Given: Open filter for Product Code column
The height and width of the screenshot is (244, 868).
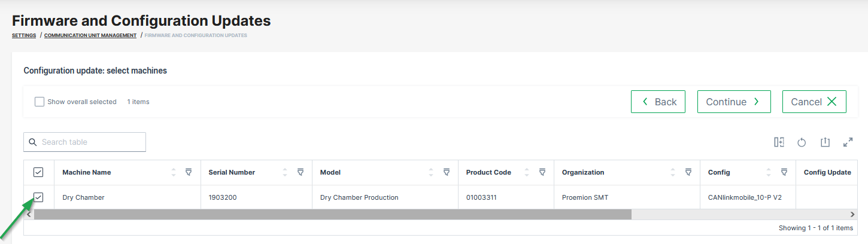Looking at the screenshot, I should click(542, 172).
